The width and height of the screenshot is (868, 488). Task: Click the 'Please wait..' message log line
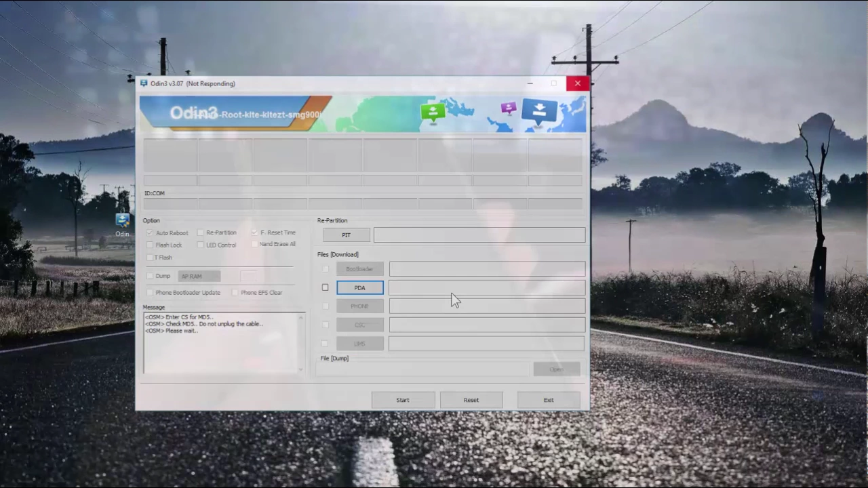(x=171, y=331)
